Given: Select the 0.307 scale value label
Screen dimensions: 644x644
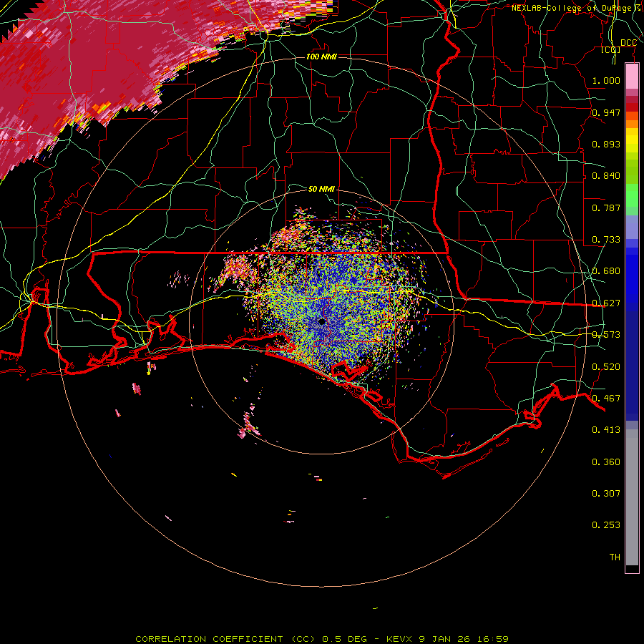Looking at the screenshot, I should pos(606,493).
